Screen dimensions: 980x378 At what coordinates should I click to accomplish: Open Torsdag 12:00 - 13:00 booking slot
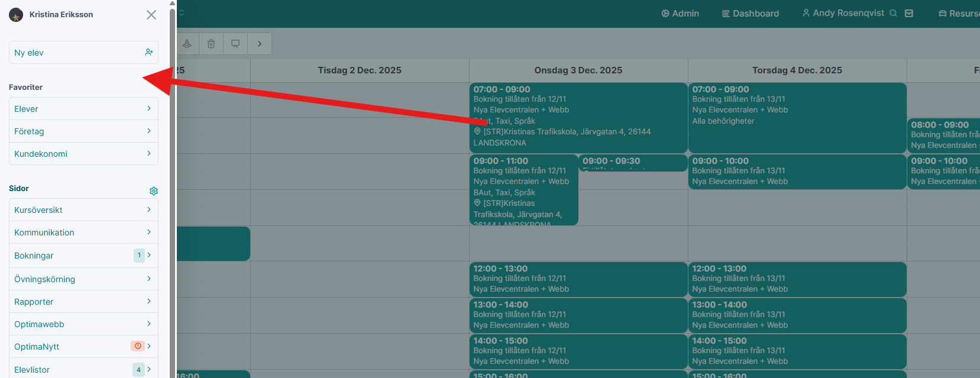pyautogui.click(x=797, y=279)
